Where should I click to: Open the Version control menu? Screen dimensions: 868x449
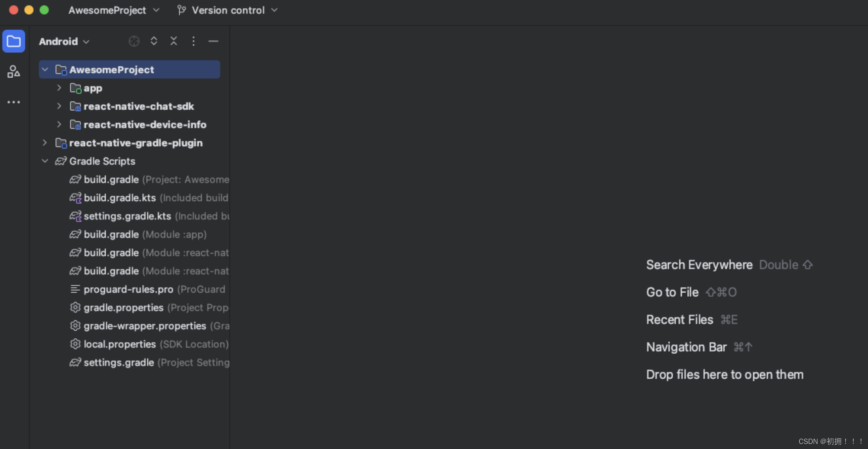(228, 10)
